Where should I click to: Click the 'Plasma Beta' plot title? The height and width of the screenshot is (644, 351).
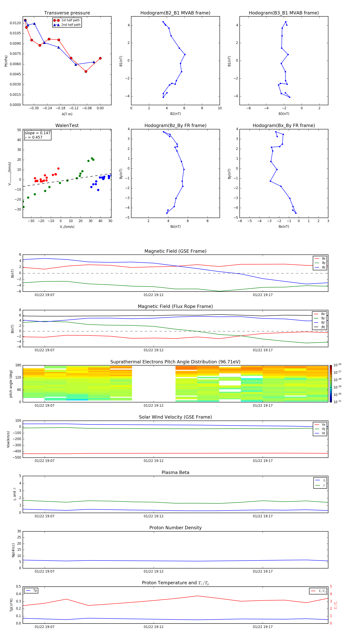pyautogui.click(x=175, y=472)
